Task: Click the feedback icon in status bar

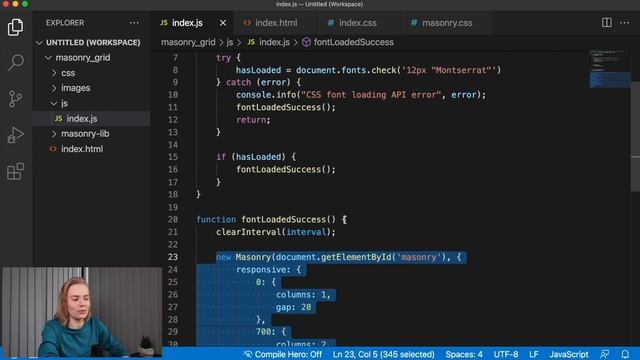Action: coord(604,354)
